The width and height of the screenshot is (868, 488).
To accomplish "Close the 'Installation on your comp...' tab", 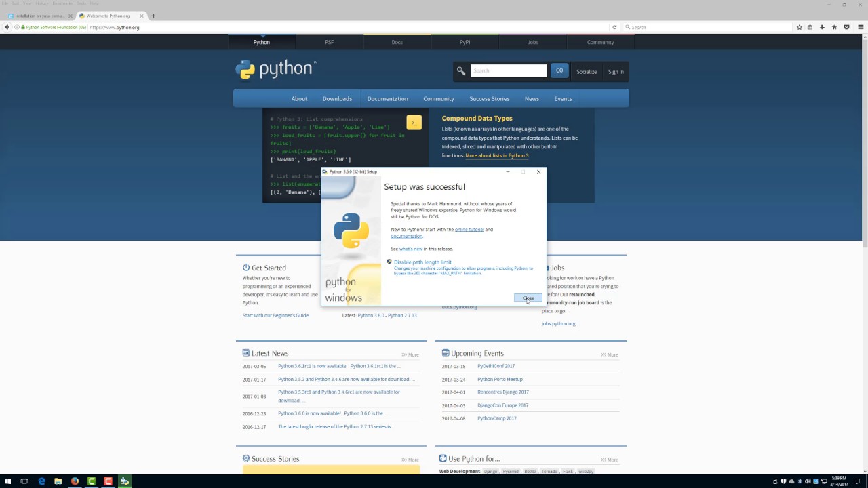I will pos(71,16).
